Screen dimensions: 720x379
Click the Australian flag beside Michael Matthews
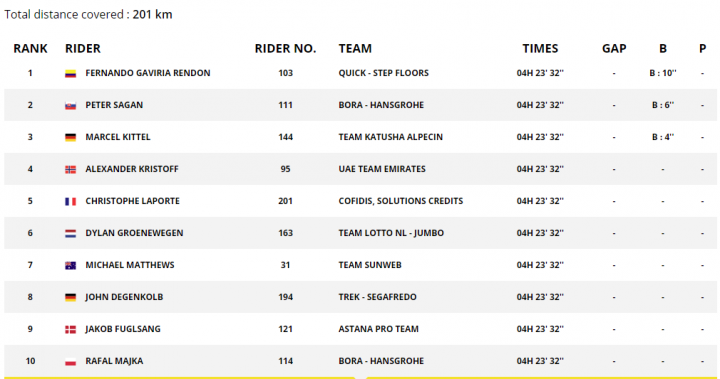click(x=70, y=266)
